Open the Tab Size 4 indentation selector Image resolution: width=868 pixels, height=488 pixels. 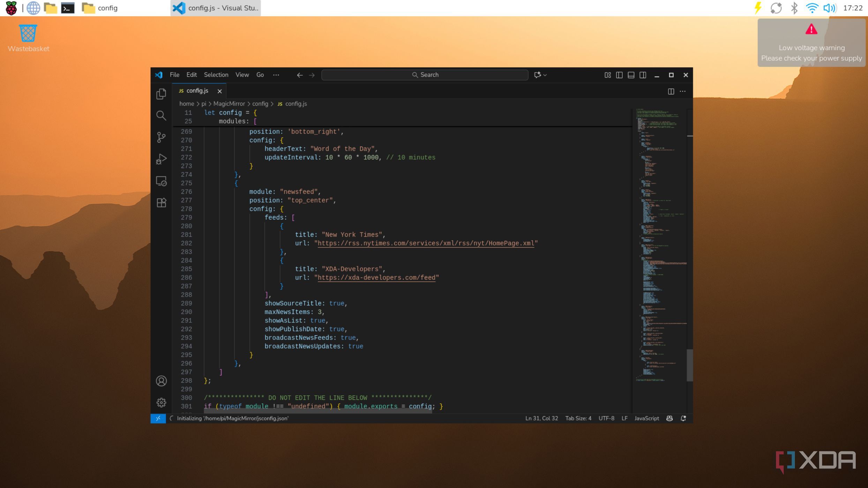578,418
